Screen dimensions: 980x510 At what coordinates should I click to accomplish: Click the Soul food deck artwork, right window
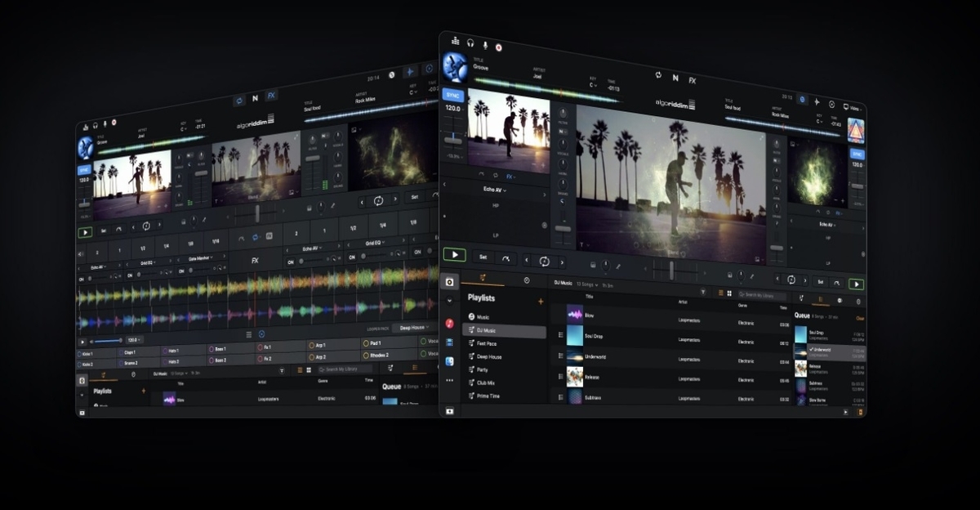pos(855,131)
